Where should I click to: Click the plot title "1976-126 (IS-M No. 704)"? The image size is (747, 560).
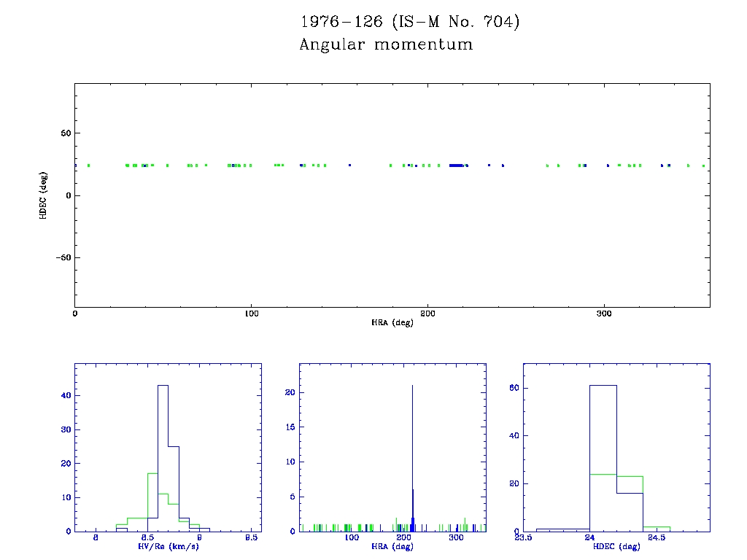click(410, 22)
